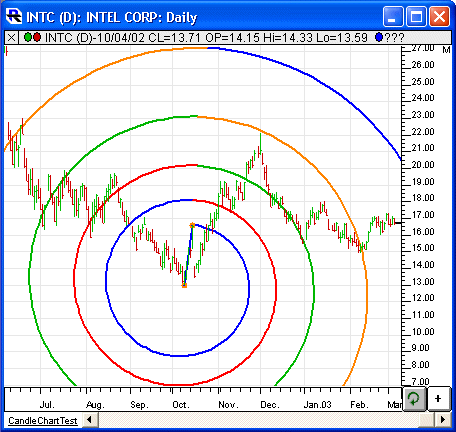Click the chart window app icon in title bar
Image resolution: width=456 pixels, height=432 pixels.
coord(14,16)
